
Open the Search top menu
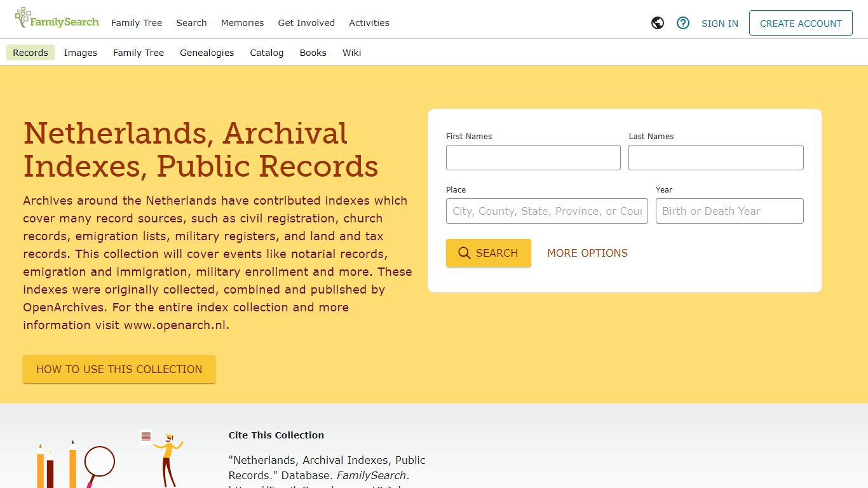pyautogui.click(x=191, y=23)
